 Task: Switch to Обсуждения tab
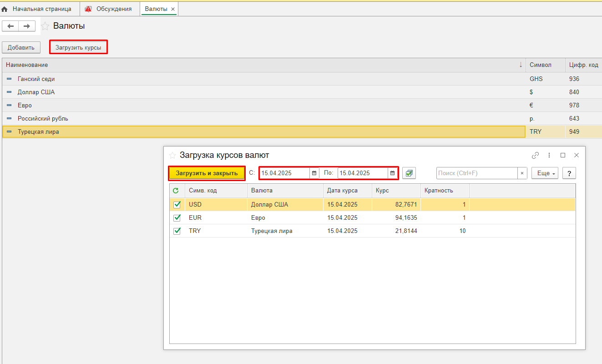point(109,9)
